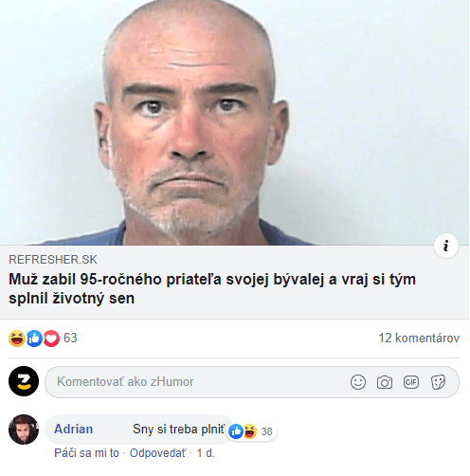Open the emoji picker in comment box

pyautogui.click(x=358, y=382)
